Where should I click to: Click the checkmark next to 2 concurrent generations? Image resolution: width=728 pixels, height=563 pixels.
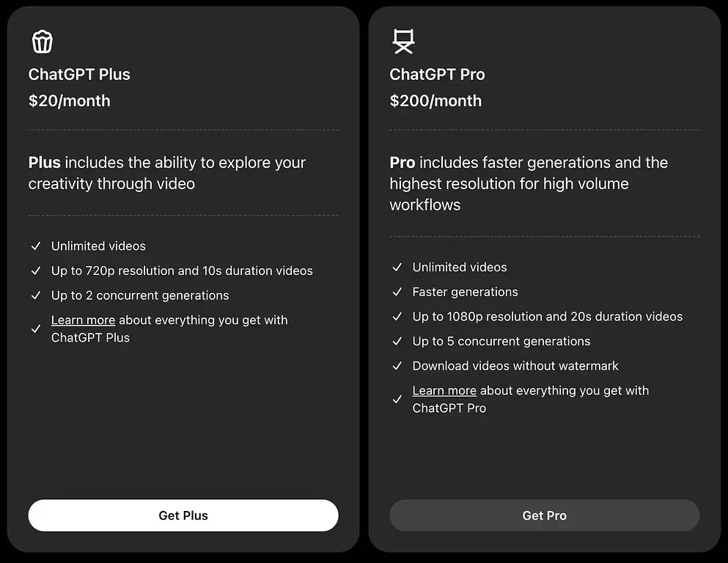point(35,295)
